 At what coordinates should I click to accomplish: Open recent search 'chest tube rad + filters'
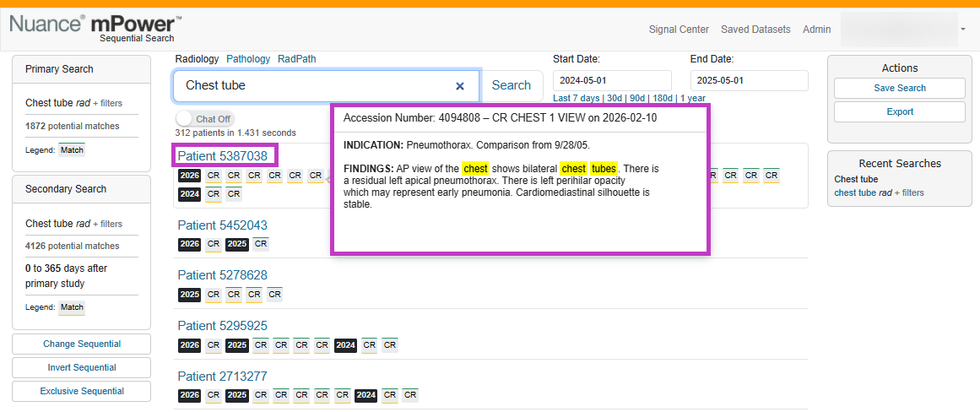pyautogui.click(x=879, y=192)
